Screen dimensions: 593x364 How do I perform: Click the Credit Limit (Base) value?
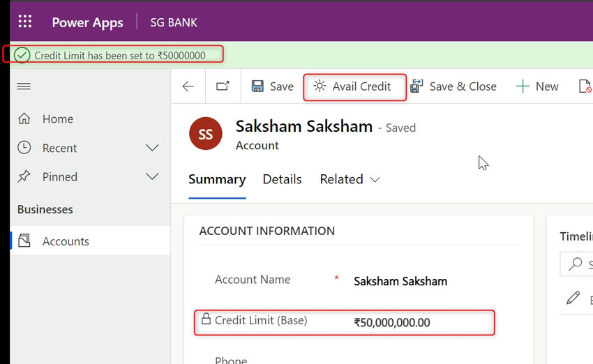point(392,322)
